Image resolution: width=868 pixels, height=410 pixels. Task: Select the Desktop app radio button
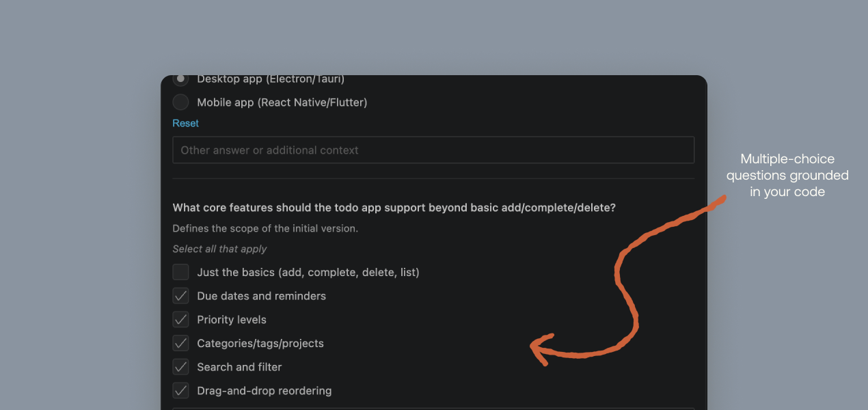coord(180,79)
